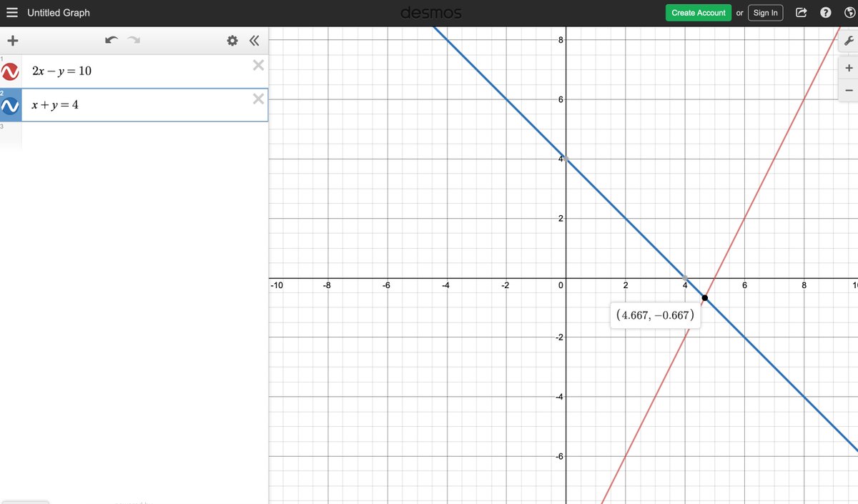
Task: Open the add expression plus icon
Action: [12, 41]
